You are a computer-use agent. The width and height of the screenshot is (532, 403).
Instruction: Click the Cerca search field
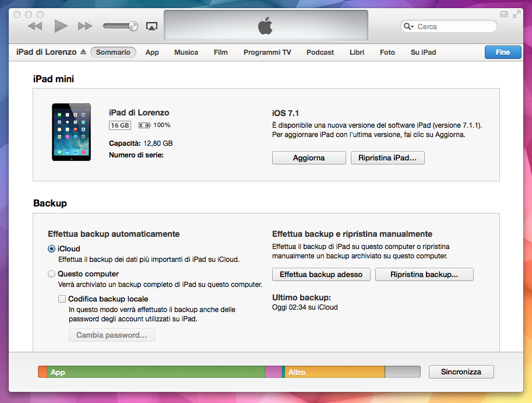coord(449,26)
